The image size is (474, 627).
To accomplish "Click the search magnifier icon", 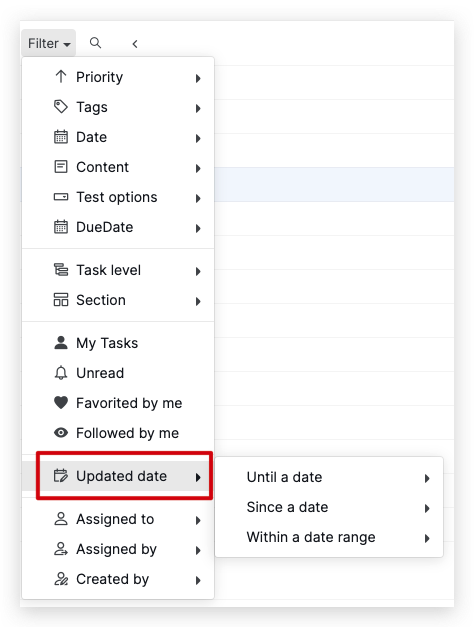I will pyautogui.click(x=95, y=43).
